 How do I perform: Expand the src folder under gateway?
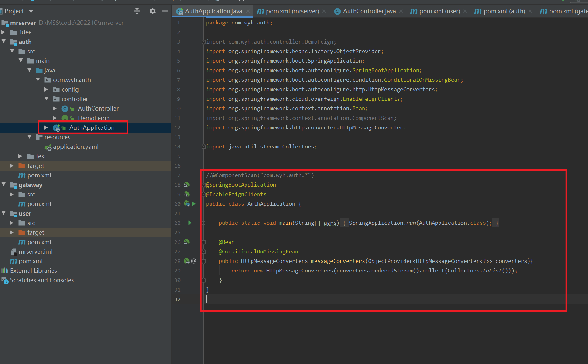pos(12,194)
